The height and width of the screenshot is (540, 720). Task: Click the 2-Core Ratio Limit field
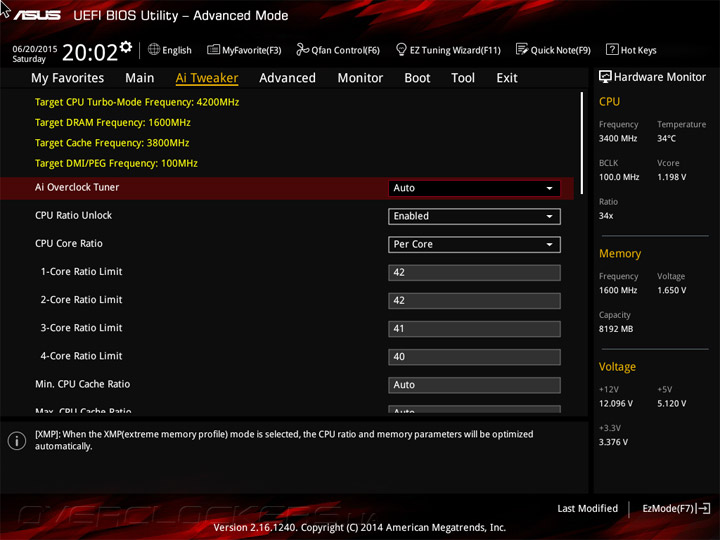pos(474,300)
